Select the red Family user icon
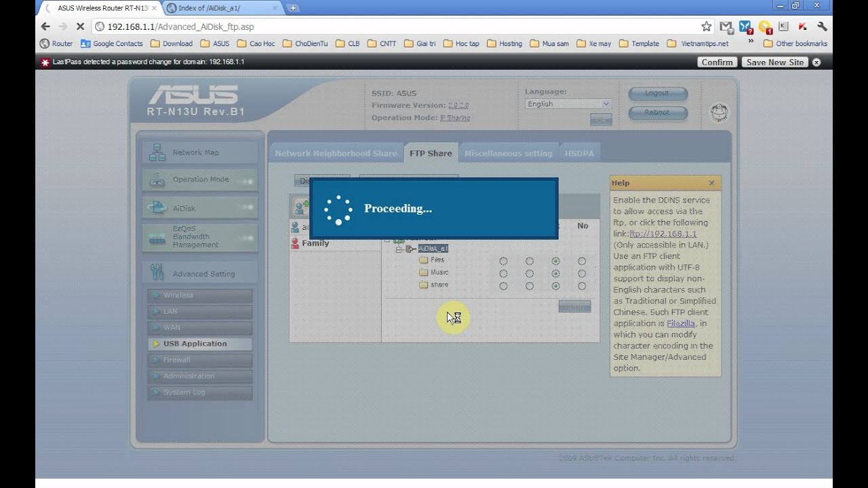868x488 pixels. (x=295, y=243)
